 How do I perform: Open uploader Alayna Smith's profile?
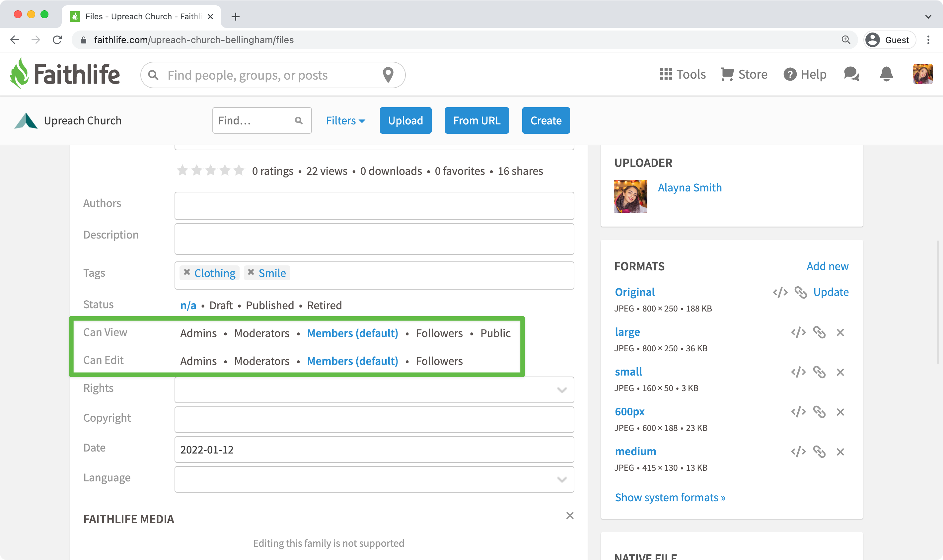[x=689, y=187]
